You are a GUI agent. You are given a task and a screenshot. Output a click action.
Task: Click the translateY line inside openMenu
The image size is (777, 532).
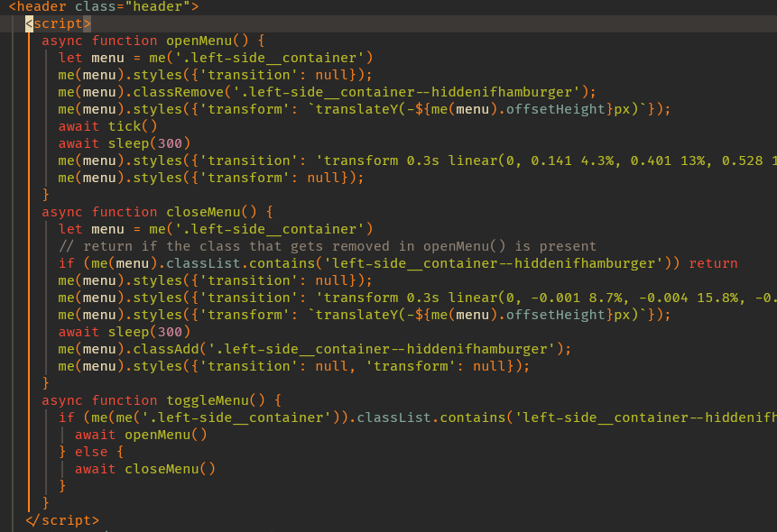point(365,109)
